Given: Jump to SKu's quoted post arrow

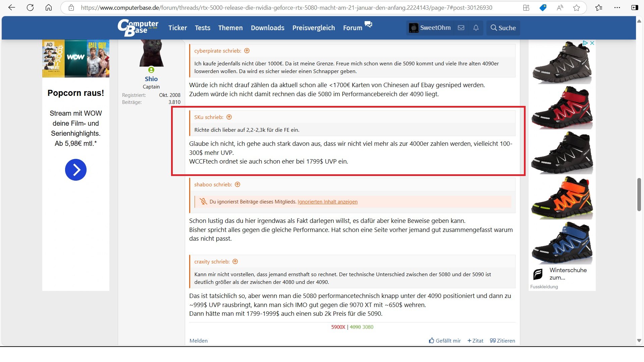Looking at the screenshot, I should 229,117.
